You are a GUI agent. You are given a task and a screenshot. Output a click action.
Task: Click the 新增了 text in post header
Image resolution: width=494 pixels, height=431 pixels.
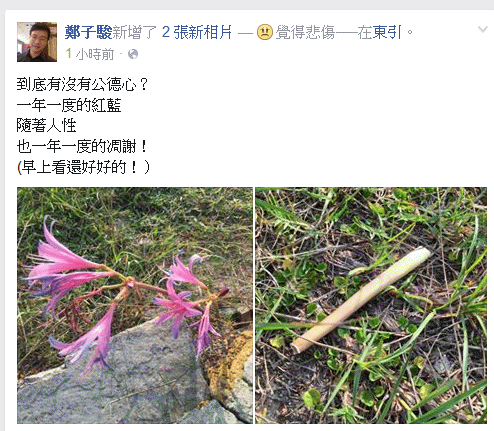135,32
